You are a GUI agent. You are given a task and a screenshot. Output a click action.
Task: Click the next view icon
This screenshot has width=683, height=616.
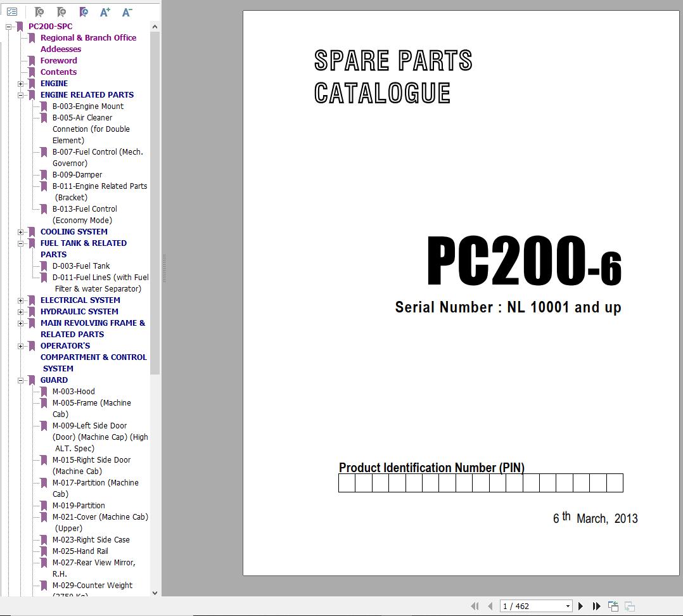[x=629, y=606]
